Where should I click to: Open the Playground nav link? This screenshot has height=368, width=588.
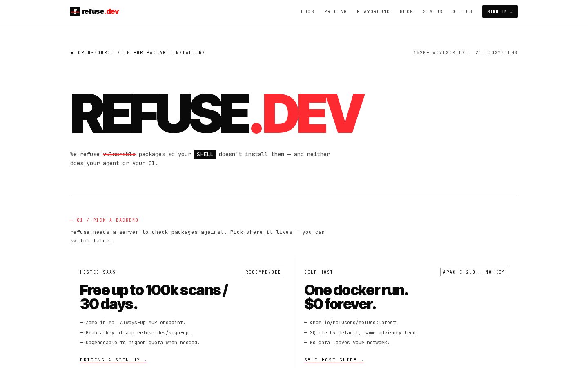[x=373, y=11]
